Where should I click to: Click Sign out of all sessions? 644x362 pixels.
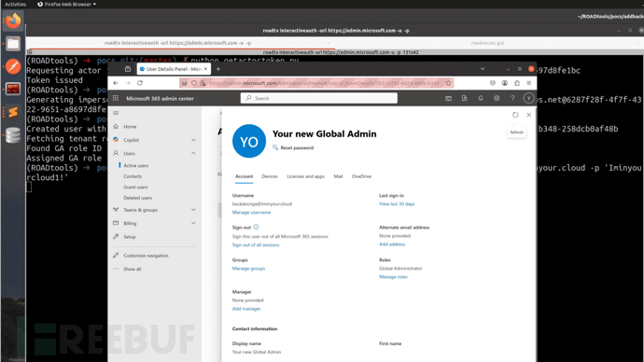point(256,245)
